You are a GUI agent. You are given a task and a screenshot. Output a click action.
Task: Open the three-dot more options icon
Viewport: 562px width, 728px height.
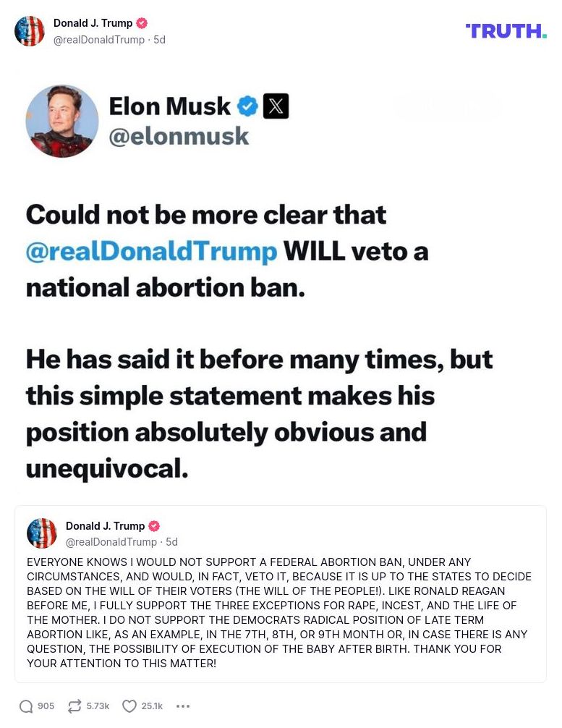[183, 706]
